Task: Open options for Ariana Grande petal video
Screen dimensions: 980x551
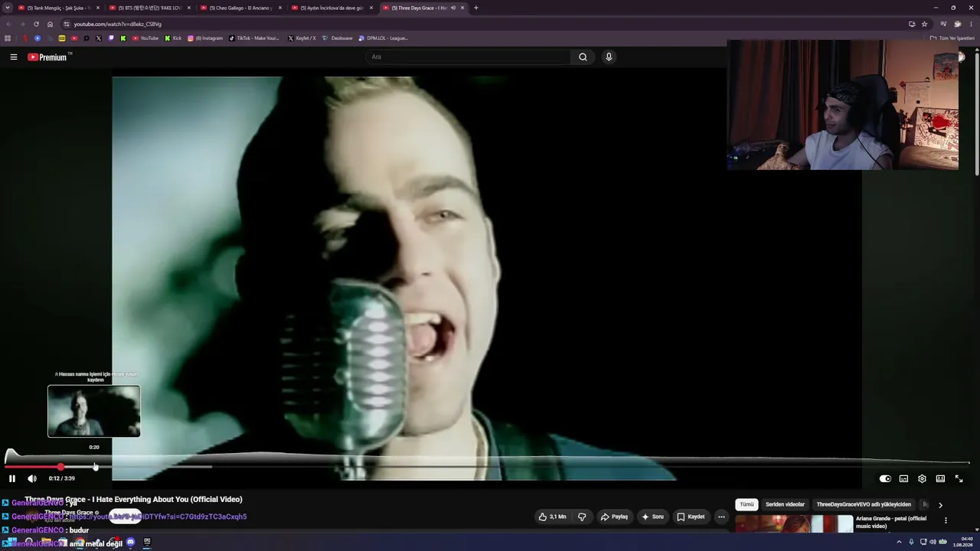Action: coord(946,520)
